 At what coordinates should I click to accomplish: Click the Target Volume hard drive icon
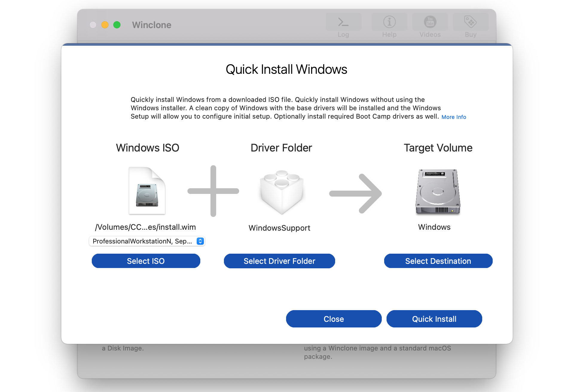(438, 192)
